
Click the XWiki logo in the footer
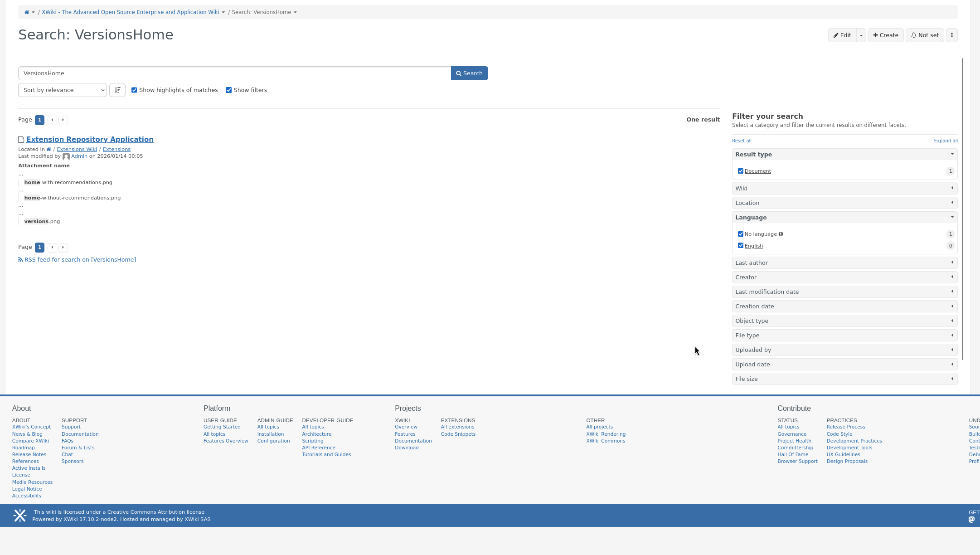point(20,516)
